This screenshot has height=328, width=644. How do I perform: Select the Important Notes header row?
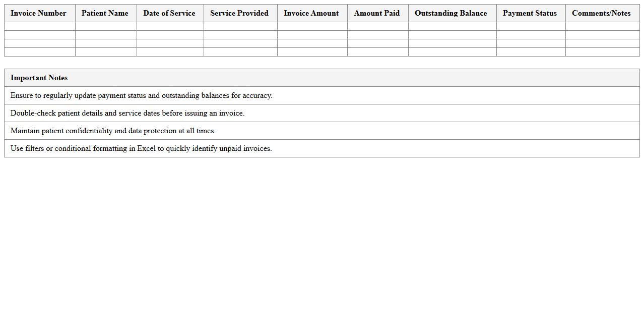(x=321, y=78)
